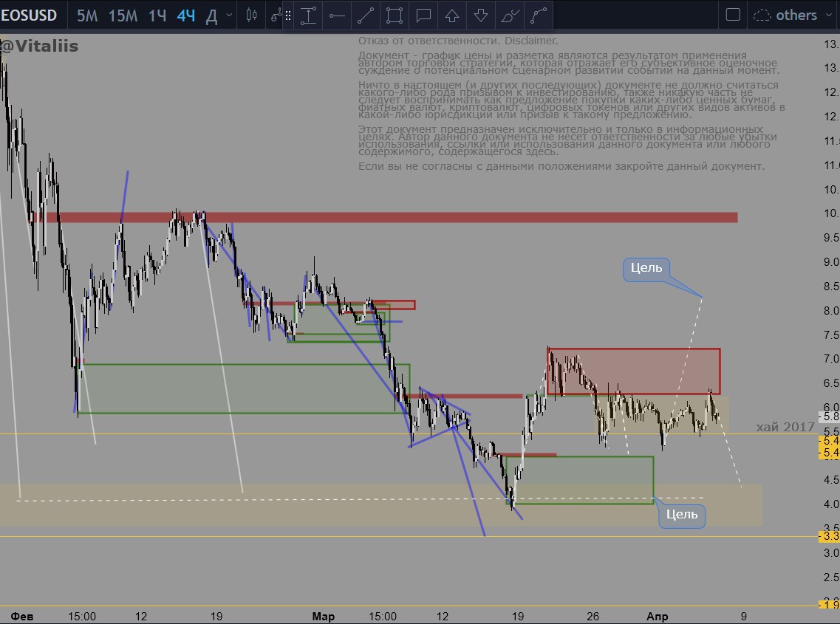The height and width of the screenshot is (624, 840).
Task: Select the 4Ч four-hour timeframe
Action: pos(186,16)
